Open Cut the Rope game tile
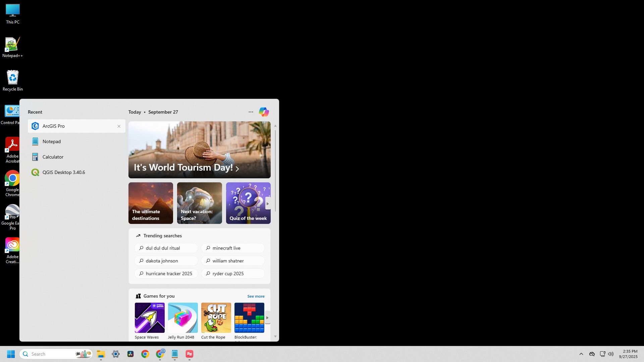The width and height of the screenshot is (644, 362). tap(216, 318)
